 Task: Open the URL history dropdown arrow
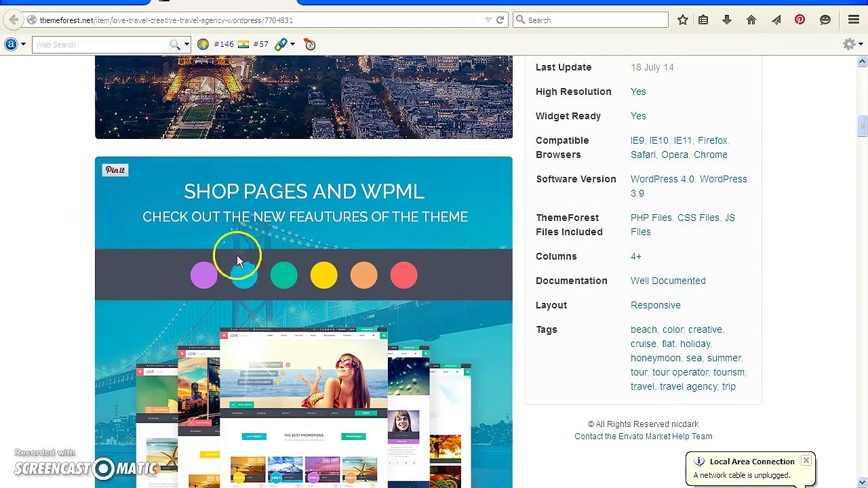488,20
